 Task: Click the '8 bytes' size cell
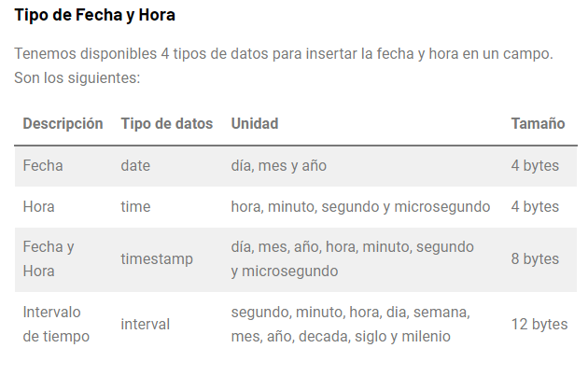tap(535, 259)
